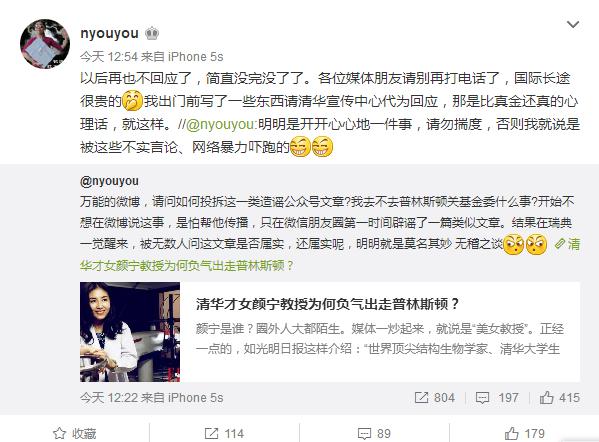Repost this post with 114 reposts
The height and width of the screenshot is (442, 599).
point(224,434)
